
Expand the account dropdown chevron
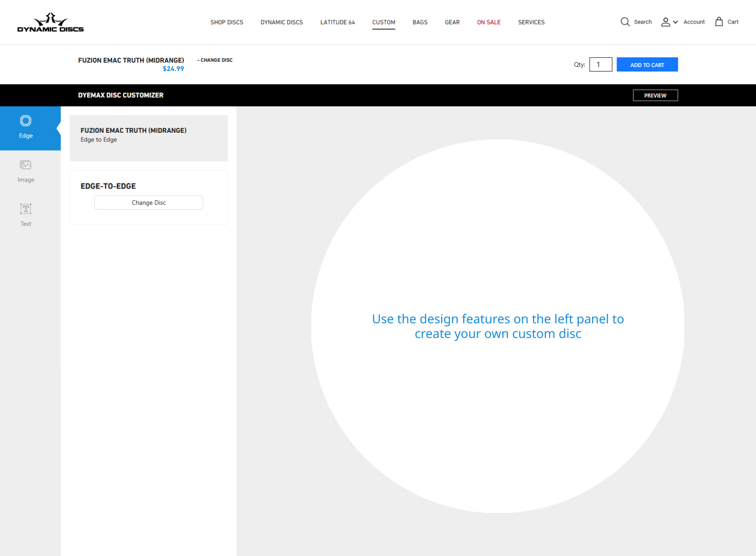(675, 22)
